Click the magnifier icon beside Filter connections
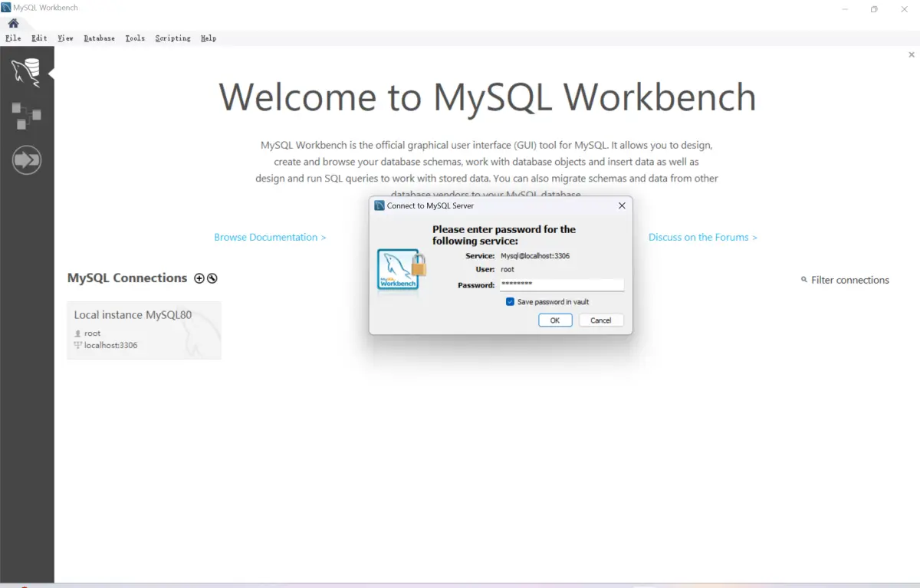 point(804,280)
